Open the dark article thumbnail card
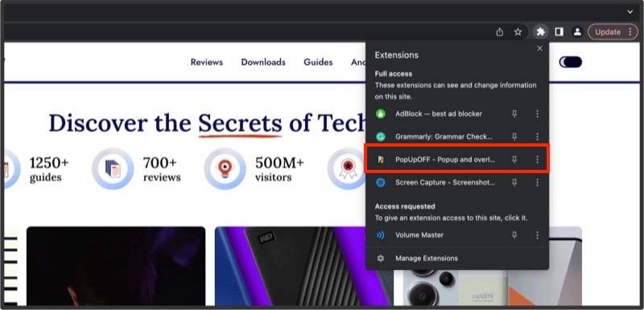 click(x=116, y=266)
